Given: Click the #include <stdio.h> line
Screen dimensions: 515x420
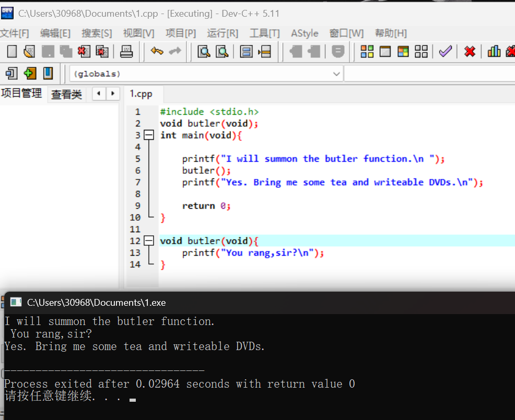Looking at the screenshot, I should click(x=209, y=112).
